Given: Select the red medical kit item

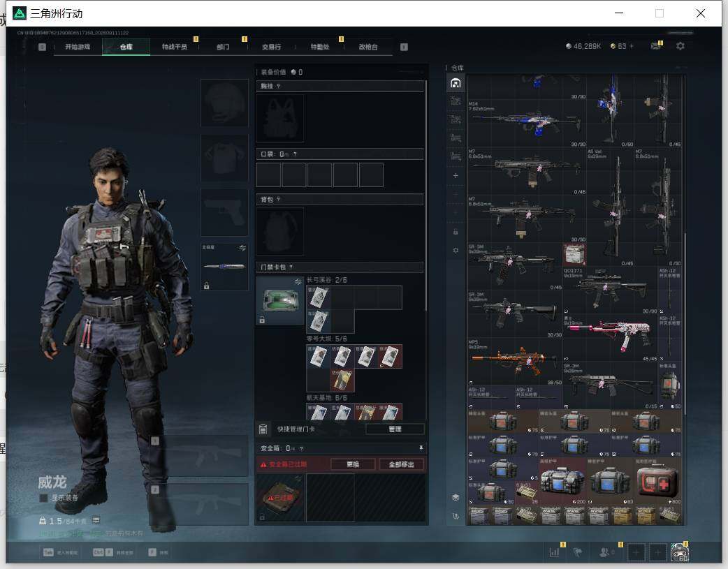Looking at the screenshot, I should pos(658,481).
